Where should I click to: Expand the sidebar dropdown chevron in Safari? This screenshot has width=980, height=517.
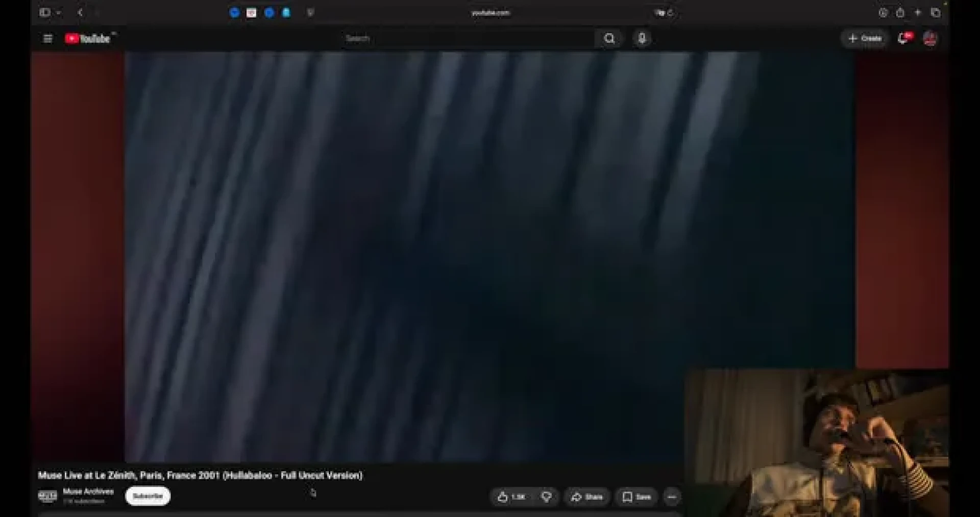pyautogui.click(x=59, y=12)
